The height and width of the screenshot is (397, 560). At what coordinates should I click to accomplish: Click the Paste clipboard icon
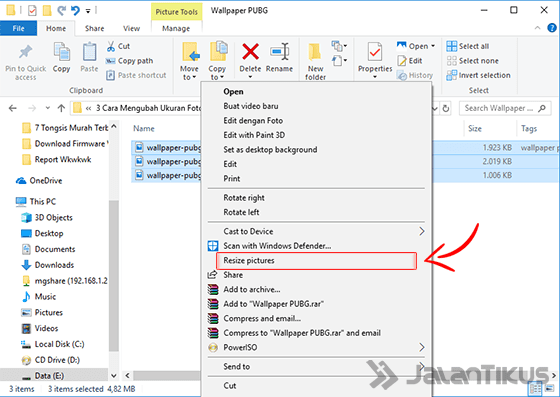(89, 52)
